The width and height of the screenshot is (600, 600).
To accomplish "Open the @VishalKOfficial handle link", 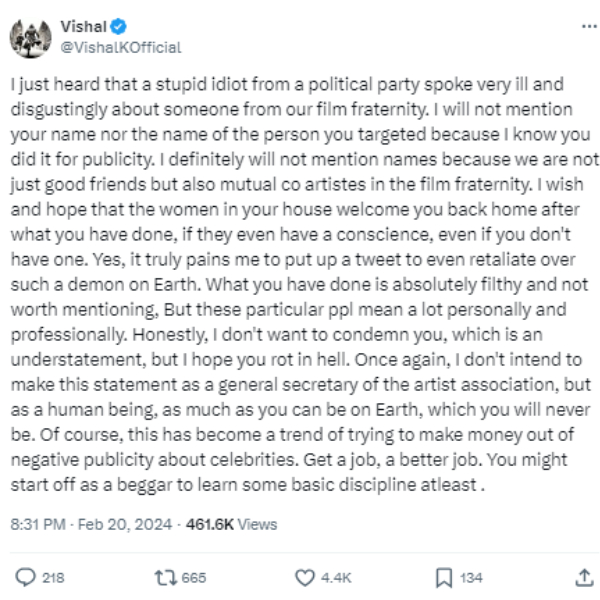I will [121, 47].
